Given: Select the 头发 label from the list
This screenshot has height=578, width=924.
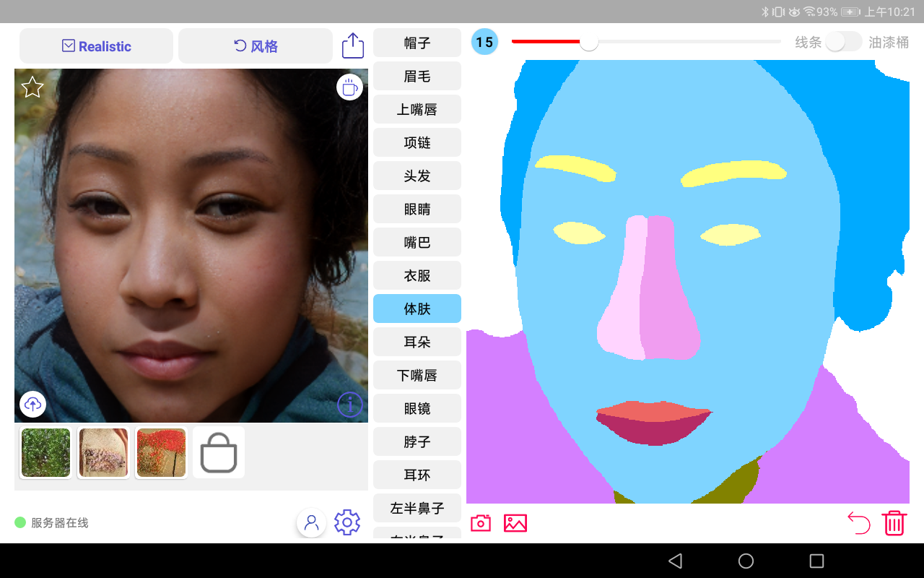Looking at the screenshot, I should (x=417, y=176).
